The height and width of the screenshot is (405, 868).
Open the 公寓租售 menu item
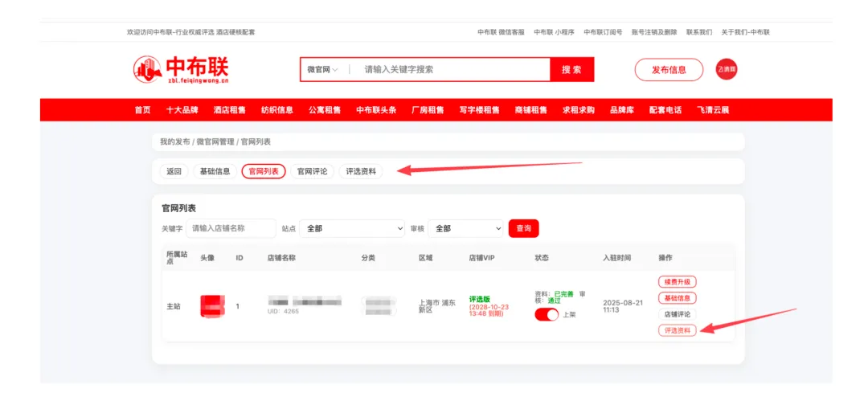(x=325, y=110)
